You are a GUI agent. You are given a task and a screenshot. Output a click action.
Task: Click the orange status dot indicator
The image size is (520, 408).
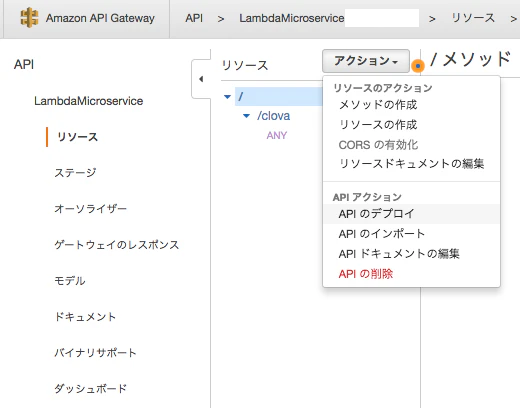click(x=418, y=66)
